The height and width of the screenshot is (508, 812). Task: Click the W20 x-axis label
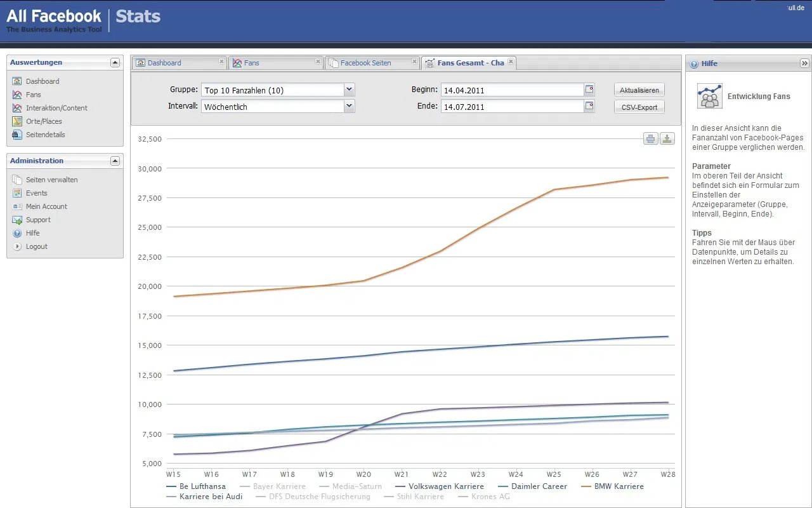tap(363, 474)
